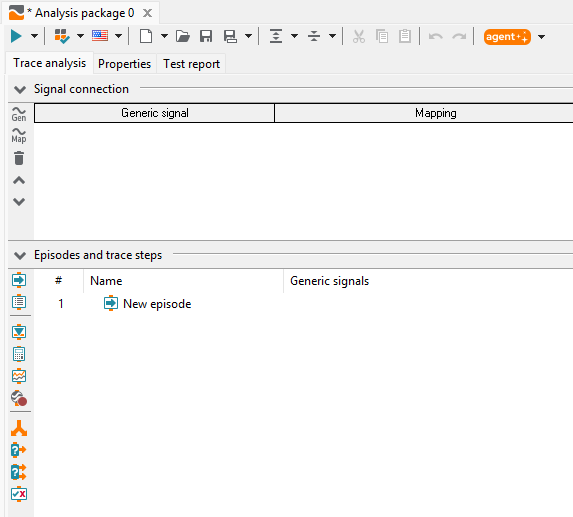The width and height of the screenshot is (573, 517).
Task: Click the copy icon in the toolbar
Action: point(382,37)
